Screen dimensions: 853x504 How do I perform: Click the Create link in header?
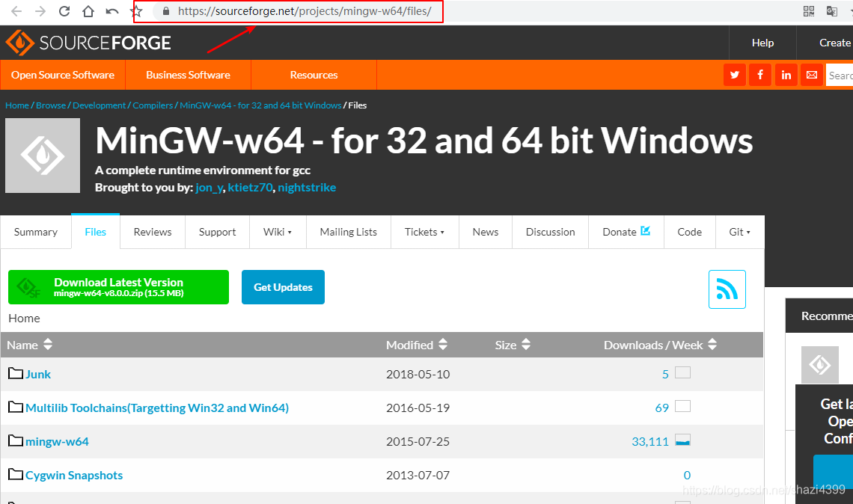coord(834,43)
